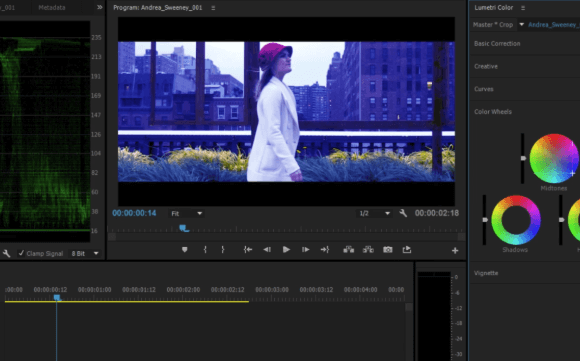Open the Lumetri Color panel menu icon
The width and height of the screenshot is (580, 361).
click(x=523, y=8)
